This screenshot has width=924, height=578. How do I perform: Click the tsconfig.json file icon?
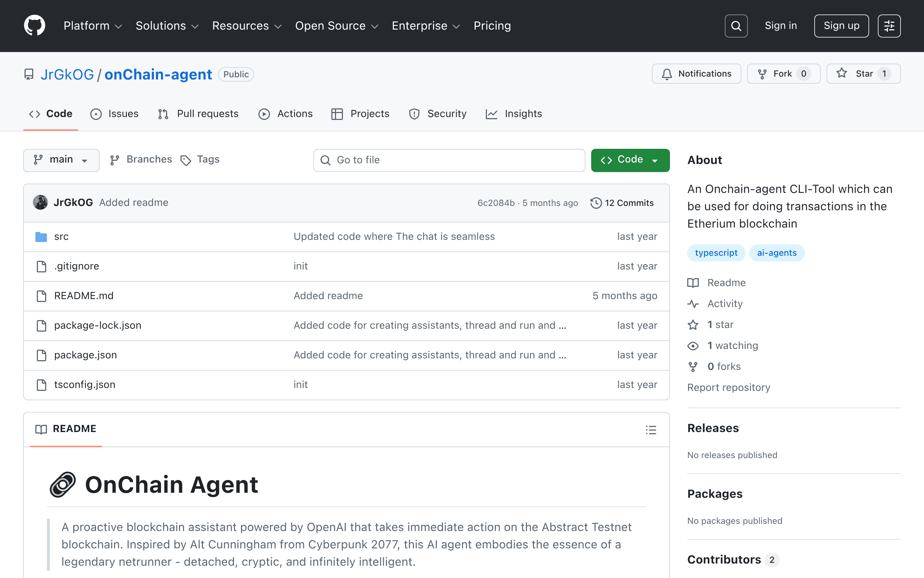point(41,385)
